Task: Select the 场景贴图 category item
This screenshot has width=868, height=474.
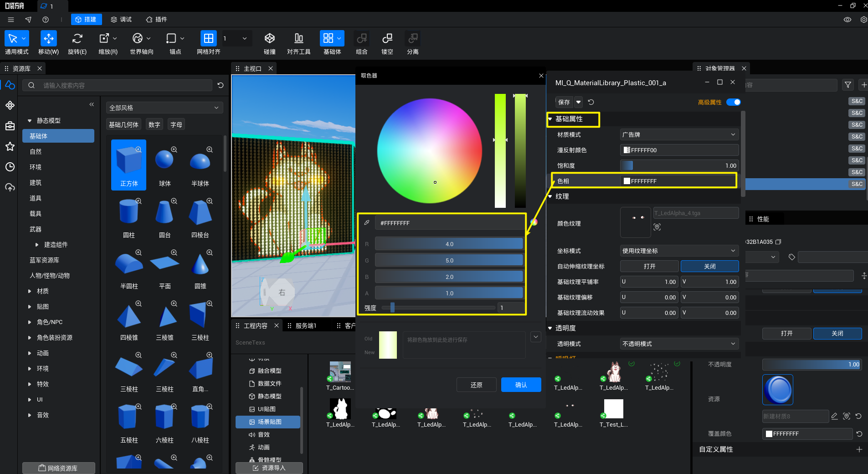Action: tap(268, 422)
